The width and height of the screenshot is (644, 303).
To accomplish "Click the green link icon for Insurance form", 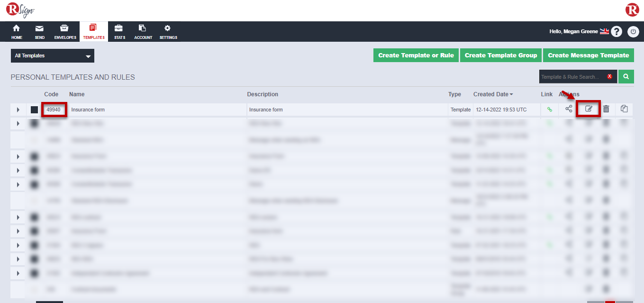I will coord(550,110).
